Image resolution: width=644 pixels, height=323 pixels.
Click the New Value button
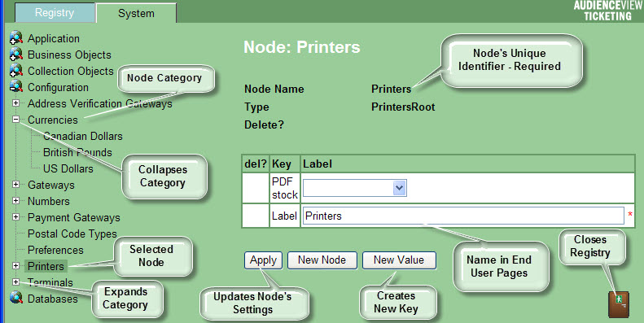click(399, 260)
